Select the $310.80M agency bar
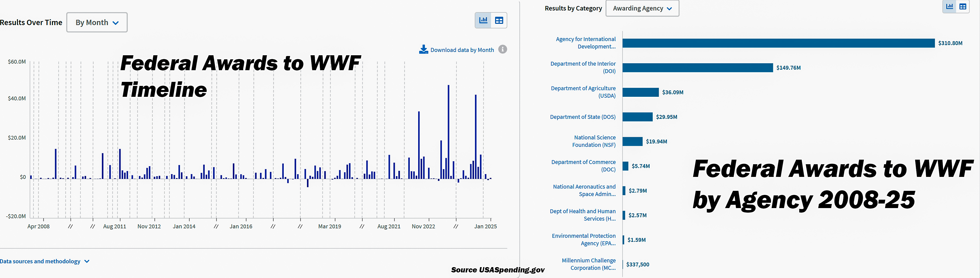This screenshot has height=278, width=980. 778,43
